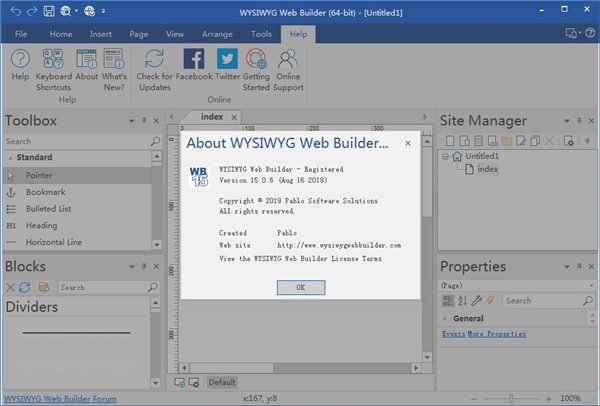Image resolution: width=600 pixels, height=406 pixels.
Task: Switch to the Arrange ribbon tab
Action: tap(217, 34)
